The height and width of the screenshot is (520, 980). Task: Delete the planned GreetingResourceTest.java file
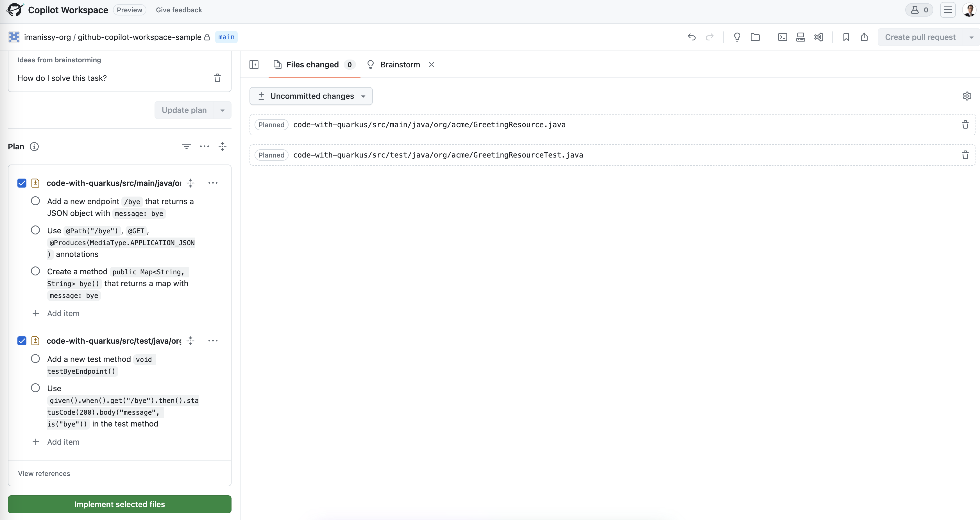coord(965,155)
